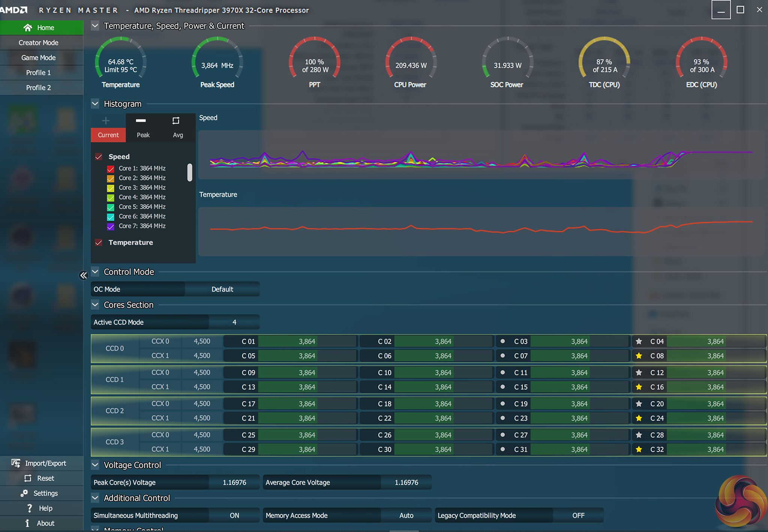Click the Avg histogram mode icon
768x532 pixels.
coord(176,121)
